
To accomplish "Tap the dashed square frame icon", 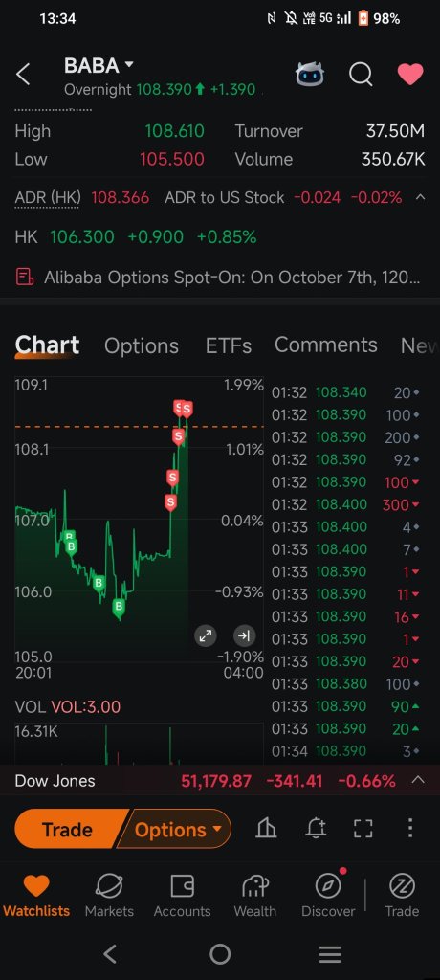I will click(x=363, y=829).
